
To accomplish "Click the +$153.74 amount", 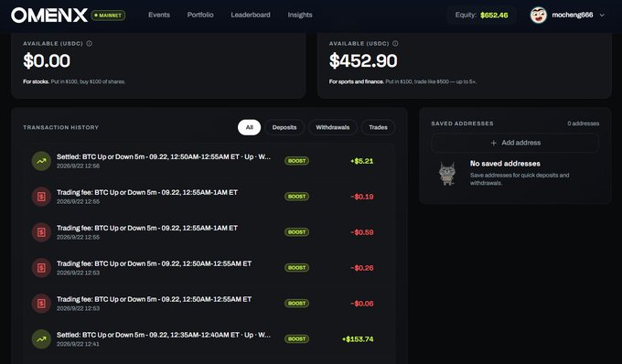I will coord(358,339).
